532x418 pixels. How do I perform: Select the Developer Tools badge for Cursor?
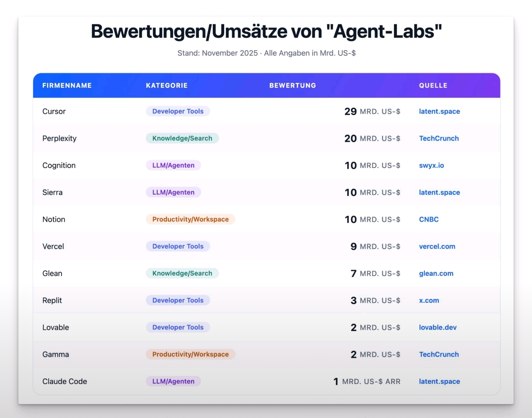point(177,111)
